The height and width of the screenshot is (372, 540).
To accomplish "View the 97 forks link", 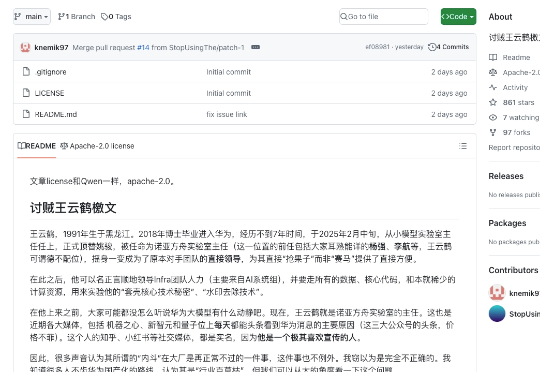I will pos(516,132).
